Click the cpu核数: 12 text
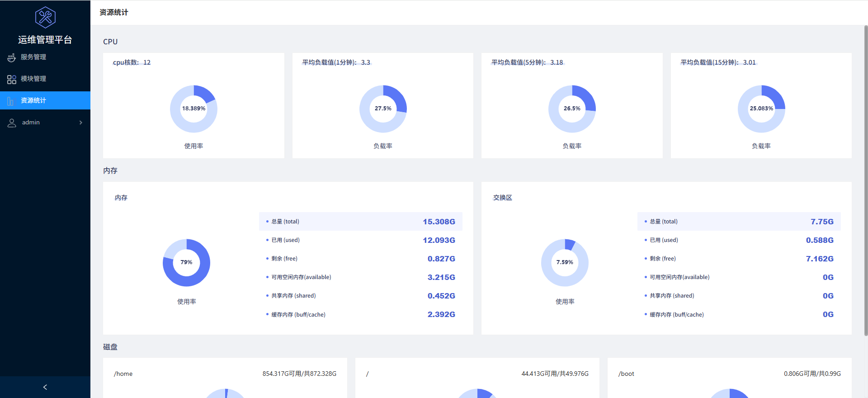The image size is (868, 398). (x=132, y=62)
